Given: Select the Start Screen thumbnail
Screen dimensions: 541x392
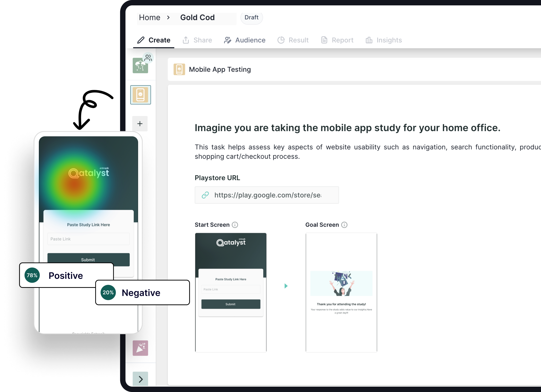Looking at the screenshot, I should click(231, 293).
